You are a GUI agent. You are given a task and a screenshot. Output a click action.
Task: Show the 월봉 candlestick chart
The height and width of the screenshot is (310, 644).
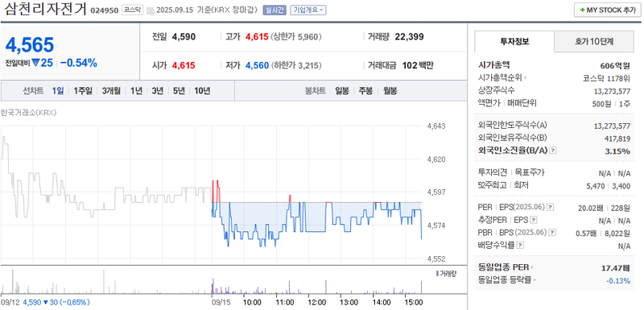coord(390,91)
